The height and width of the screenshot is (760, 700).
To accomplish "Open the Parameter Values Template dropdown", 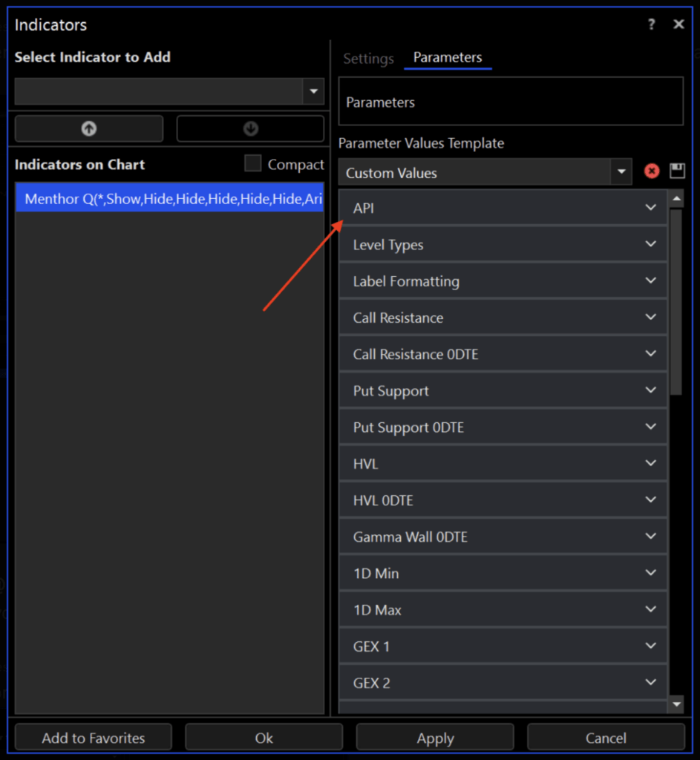I will [621, 171].
